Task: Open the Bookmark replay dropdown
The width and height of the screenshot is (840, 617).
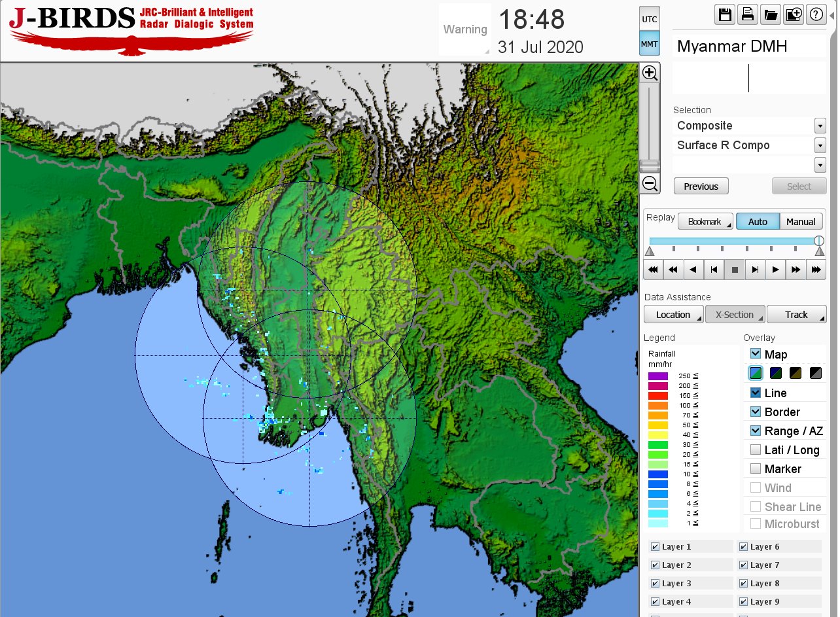Action: click(705, 222)
